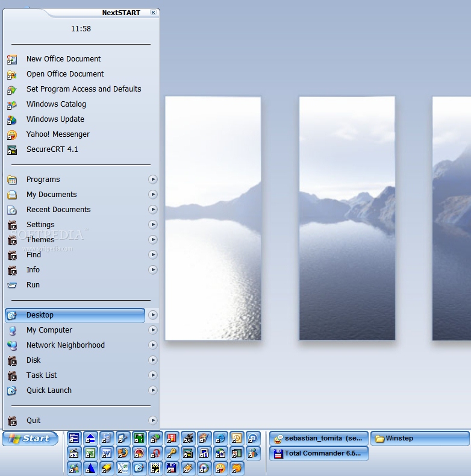Expand the My Computer submenu arrow
This screenshot has width=471, height=476.
click(153, 330)
